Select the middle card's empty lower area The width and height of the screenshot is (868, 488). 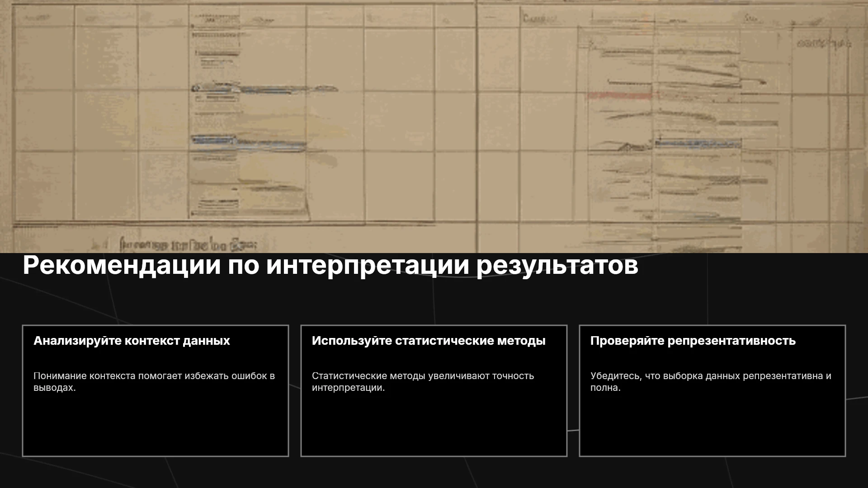point(434,425)
